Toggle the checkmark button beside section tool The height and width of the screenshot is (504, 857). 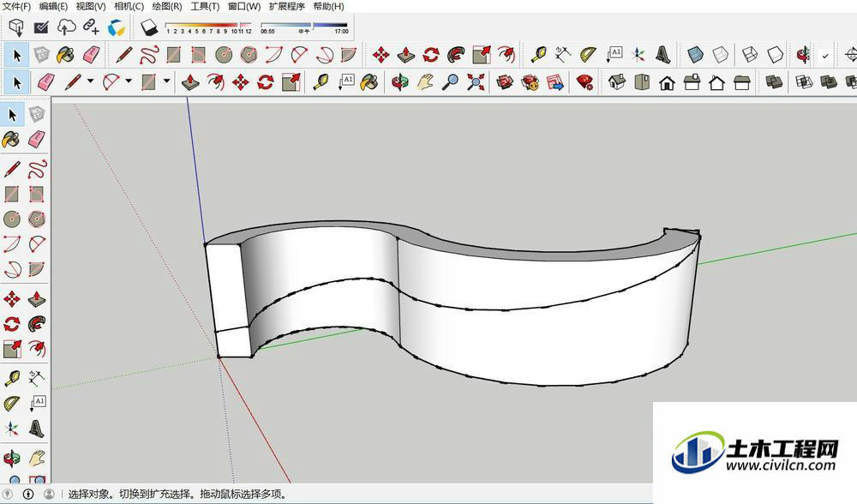click(825, 55)
